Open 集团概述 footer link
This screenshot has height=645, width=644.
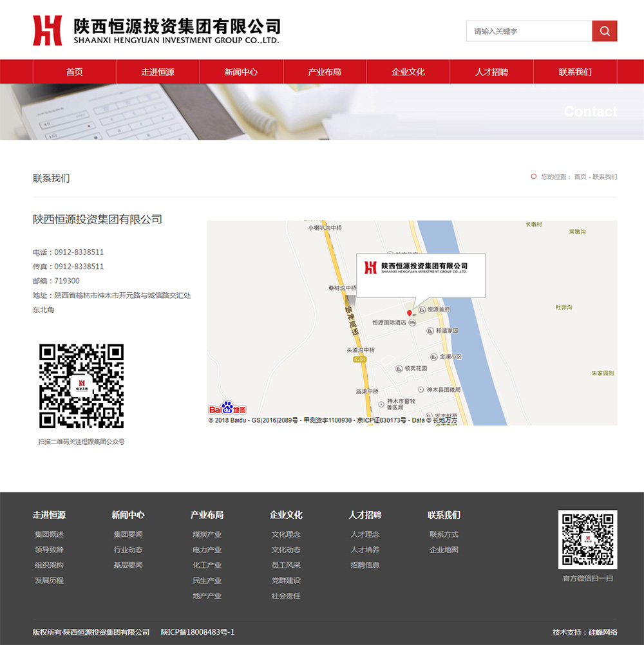point(49,534)
